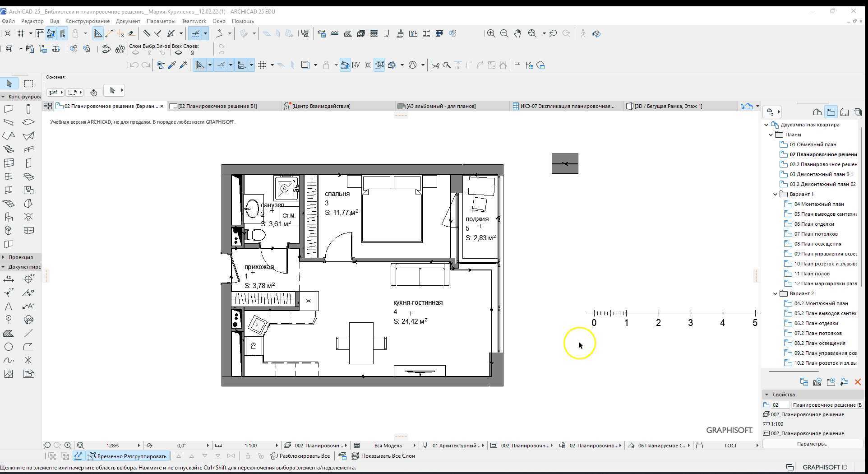Select the Marquee tool in toolbox
This screenshot has height=474, width=868.
[28, 84]
